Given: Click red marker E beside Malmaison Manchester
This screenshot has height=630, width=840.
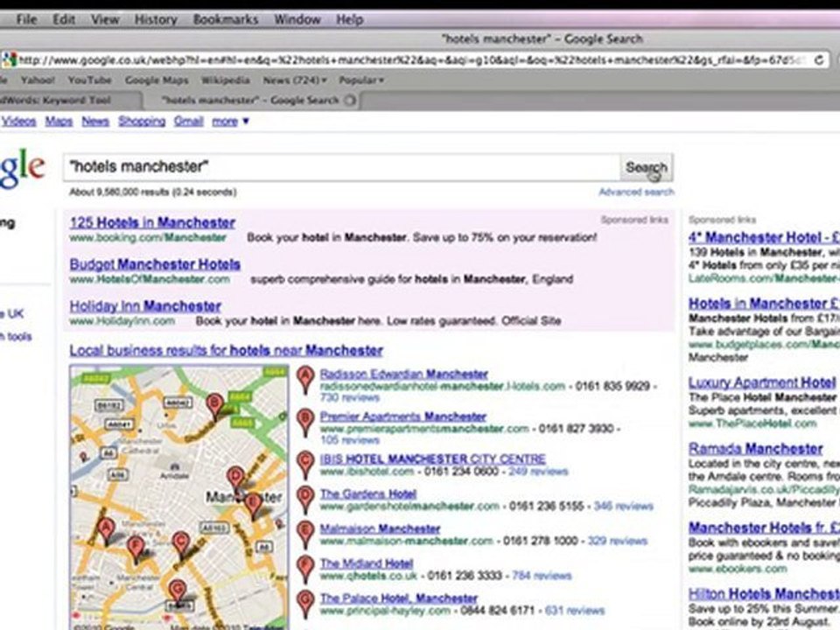Looking at the screenshot, I should point(305,534).
